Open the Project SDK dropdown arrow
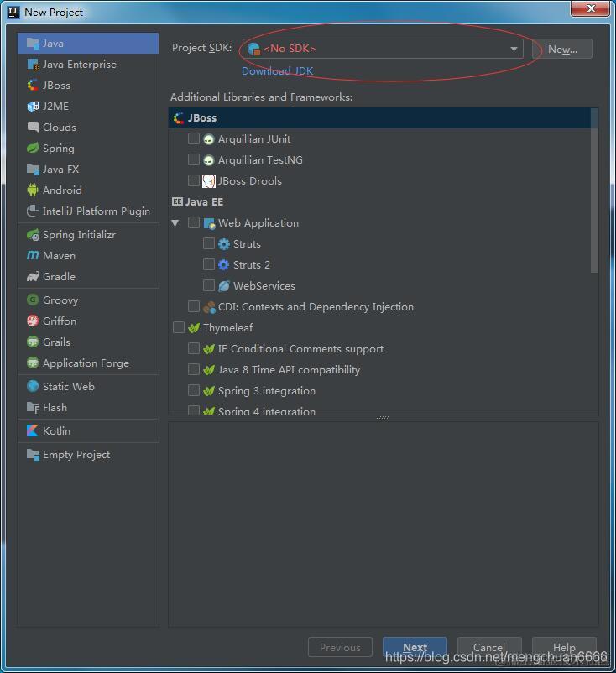 tap(514, 49)
